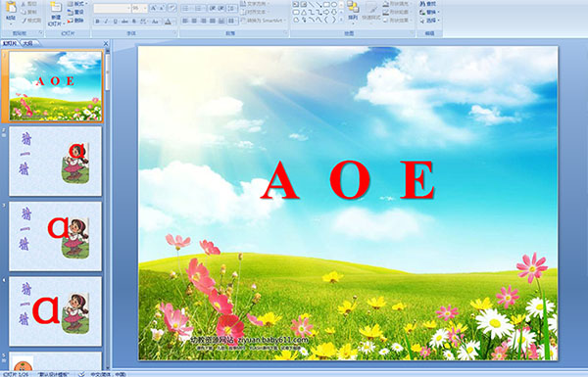
Task: Open the Font group dialog launcher
Action: tap(174, 32)
